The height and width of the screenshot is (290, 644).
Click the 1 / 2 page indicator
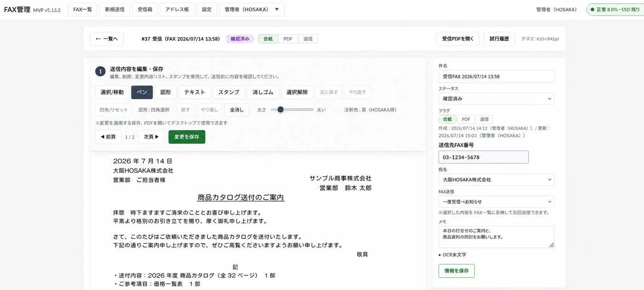click(130, 137)
